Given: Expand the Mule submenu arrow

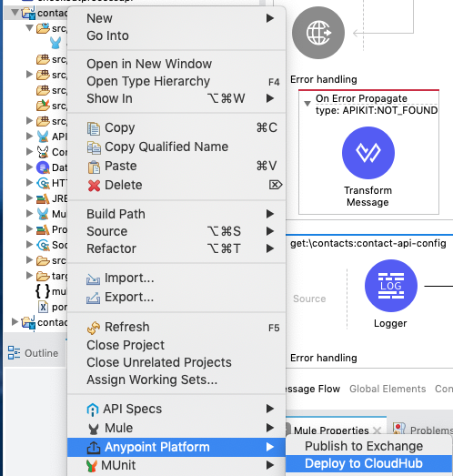Looking at the screenshot, I should click(x=270, y=428).
